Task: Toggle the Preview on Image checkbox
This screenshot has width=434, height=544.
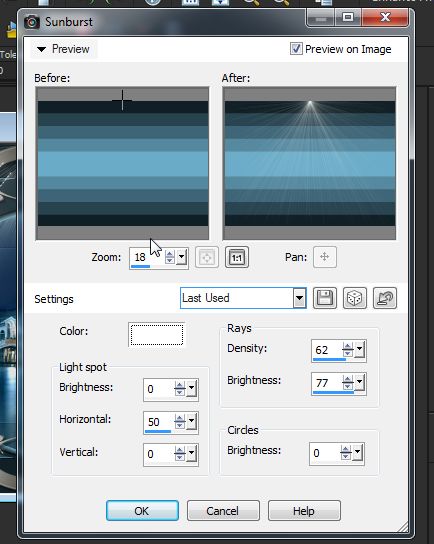Action: pos(296,49)
